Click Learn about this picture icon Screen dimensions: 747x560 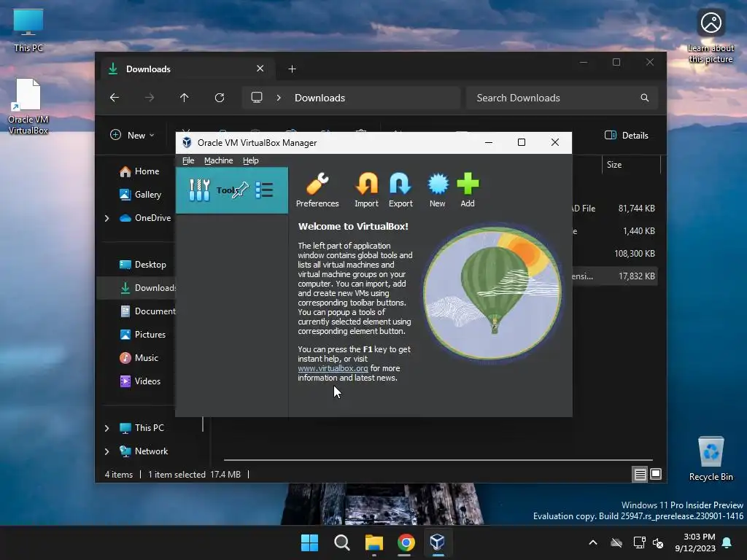711,36
